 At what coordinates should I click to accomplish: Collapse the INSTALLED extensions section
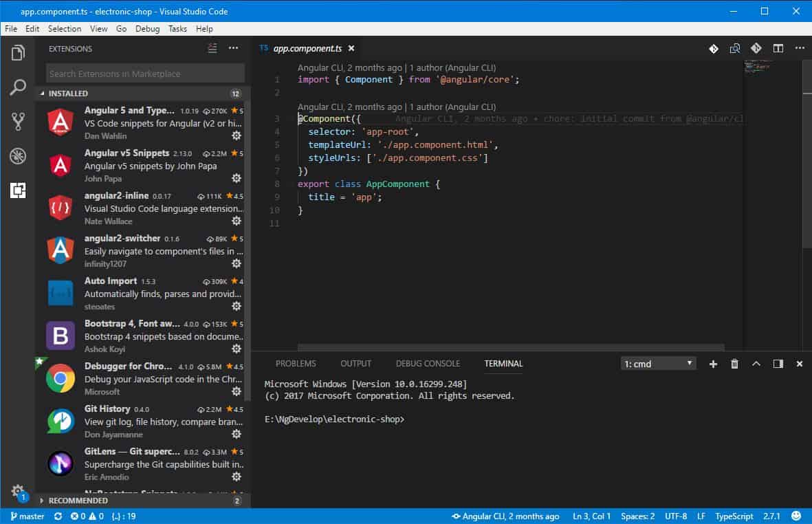[x=142, y=94]
